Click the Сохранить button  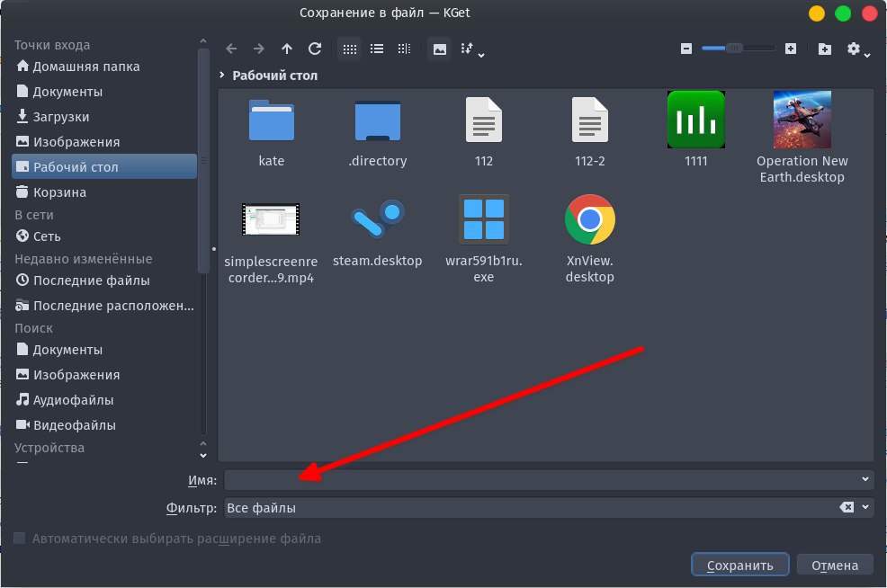[x=740, y=565]
